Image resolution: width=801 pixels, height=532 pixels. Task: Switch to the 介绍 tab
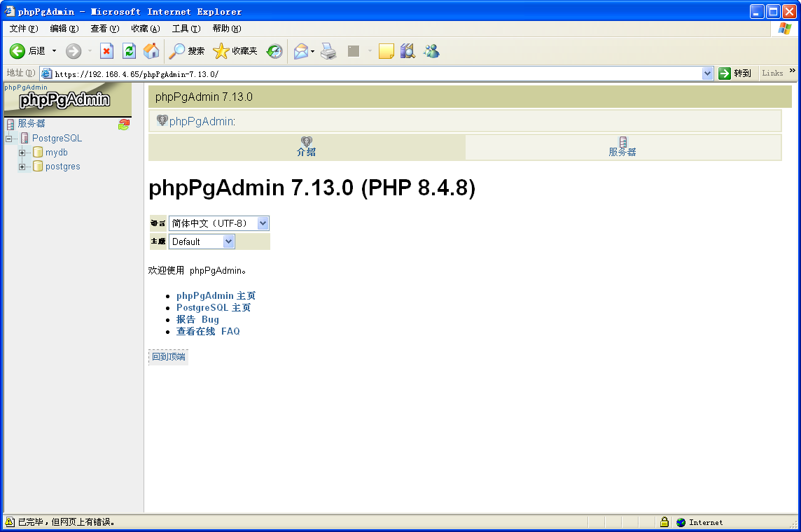click(307, 147)
